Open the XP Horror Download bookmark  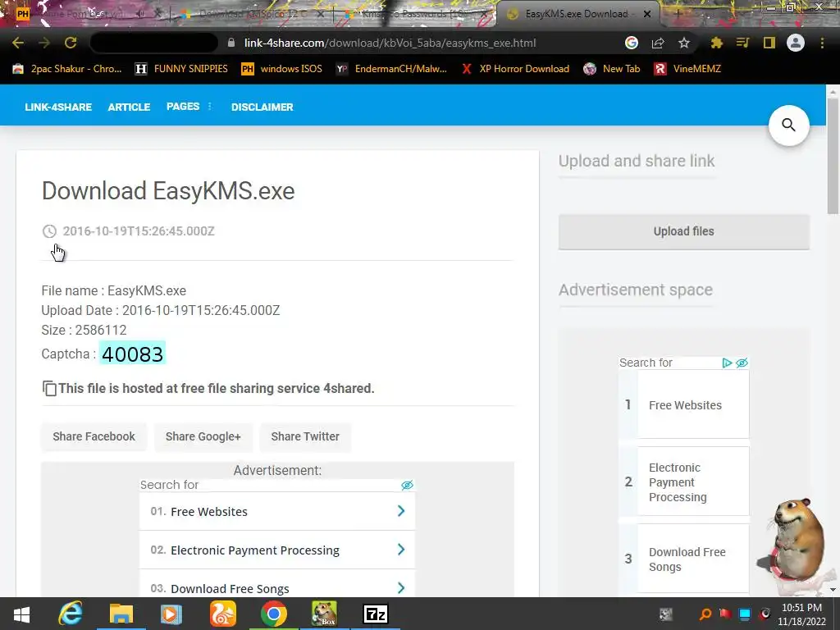(x=515, y=69)
